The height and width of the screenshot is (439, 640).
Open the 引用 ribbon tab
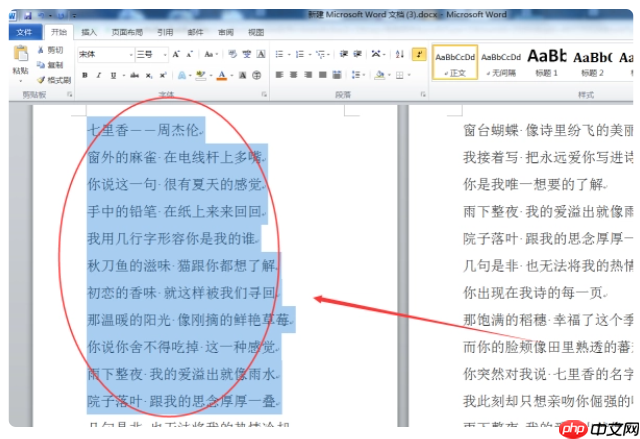tap(165, 32)
